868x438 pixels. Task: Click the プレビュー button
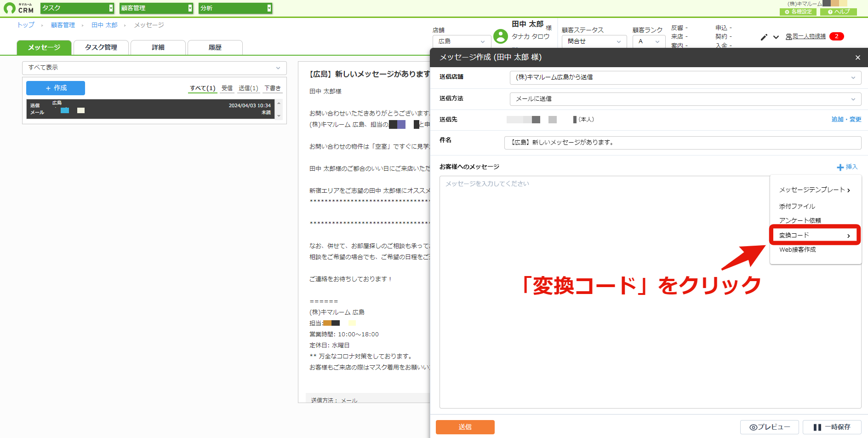coord(770,427)
